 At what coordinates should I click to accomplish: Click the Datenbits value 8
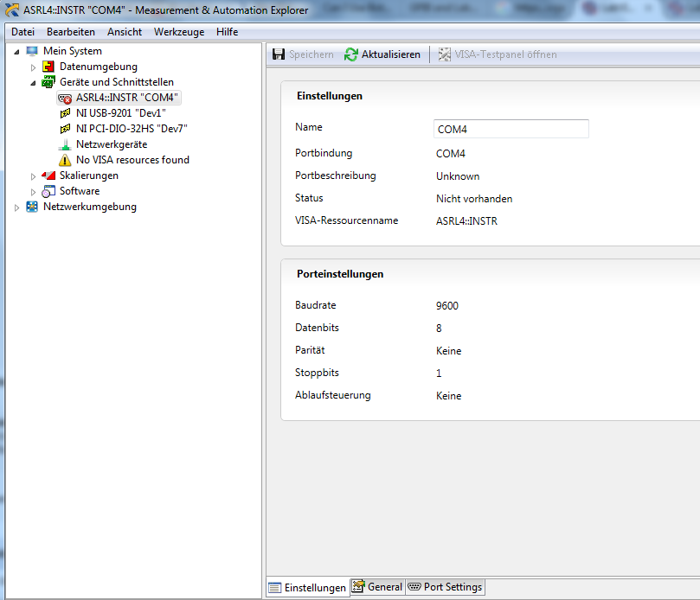(439, 329)
